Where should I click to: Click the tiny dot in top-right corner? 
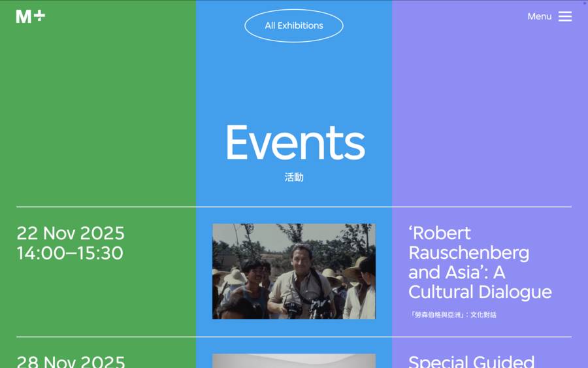click(584, 3)
